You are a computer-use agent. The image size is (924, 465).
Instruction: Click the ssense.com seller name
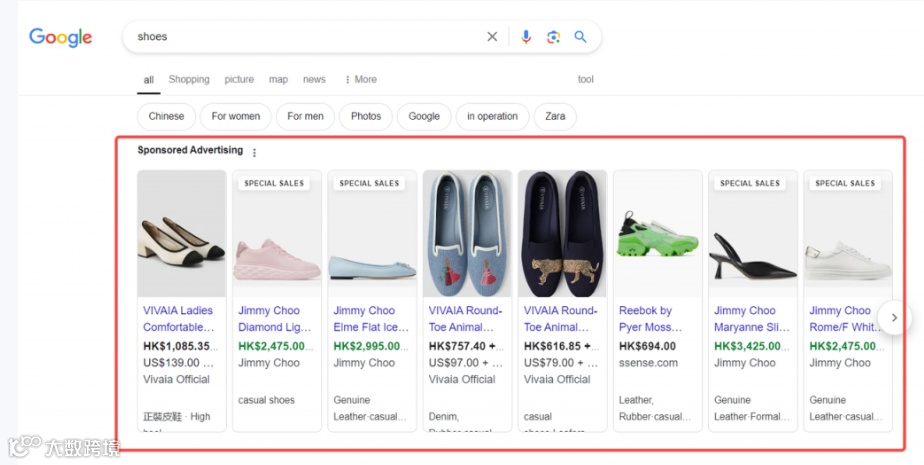point(648,363)
